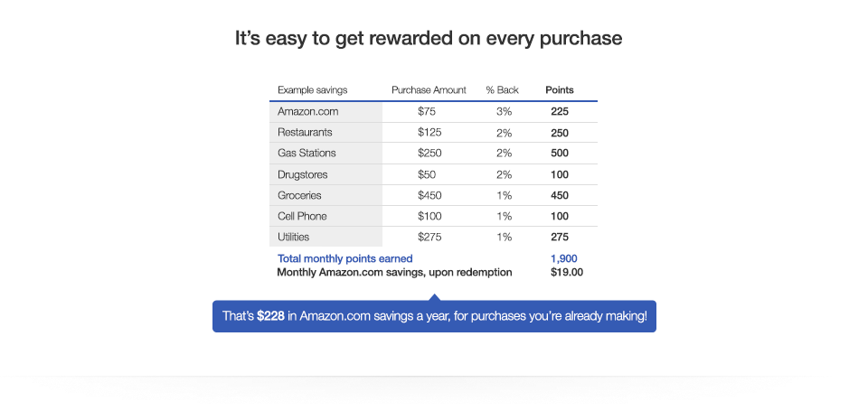Viewport: 868px width, 411px height.
Task: Click the Drugstores category cell
Action: coord(302,174)
